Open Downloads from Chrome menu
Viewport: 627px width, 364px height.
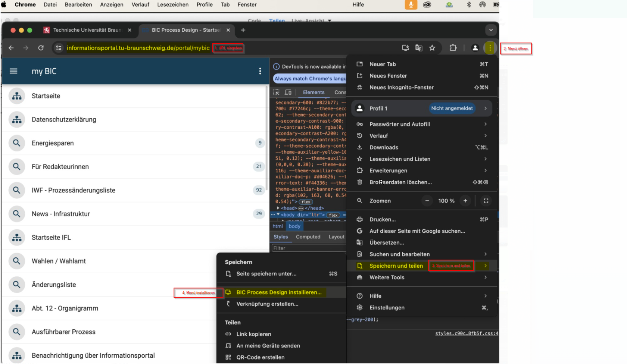click(x=422, y=147)
